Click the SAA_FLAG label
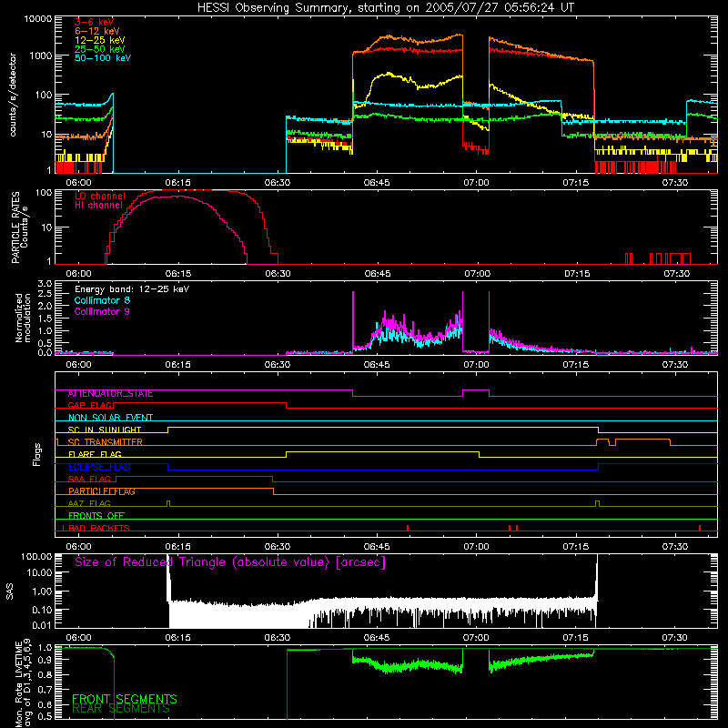 (89, 479)
